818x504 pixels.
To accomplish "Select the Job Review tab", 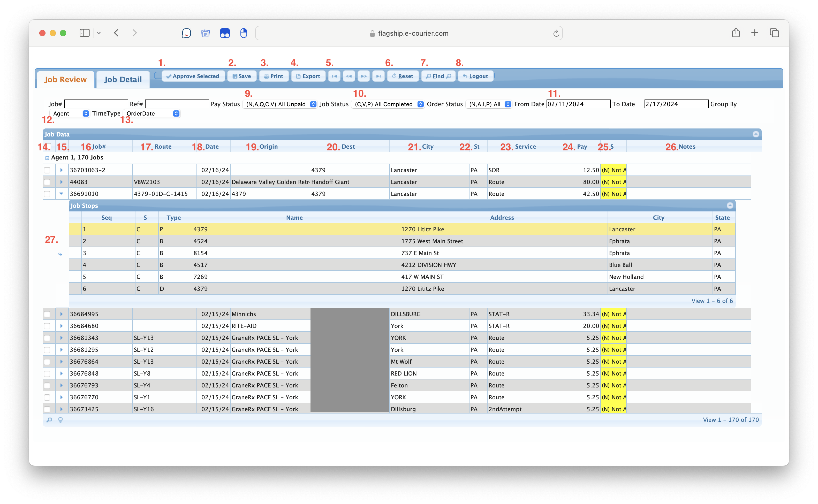I will [65, 79].
